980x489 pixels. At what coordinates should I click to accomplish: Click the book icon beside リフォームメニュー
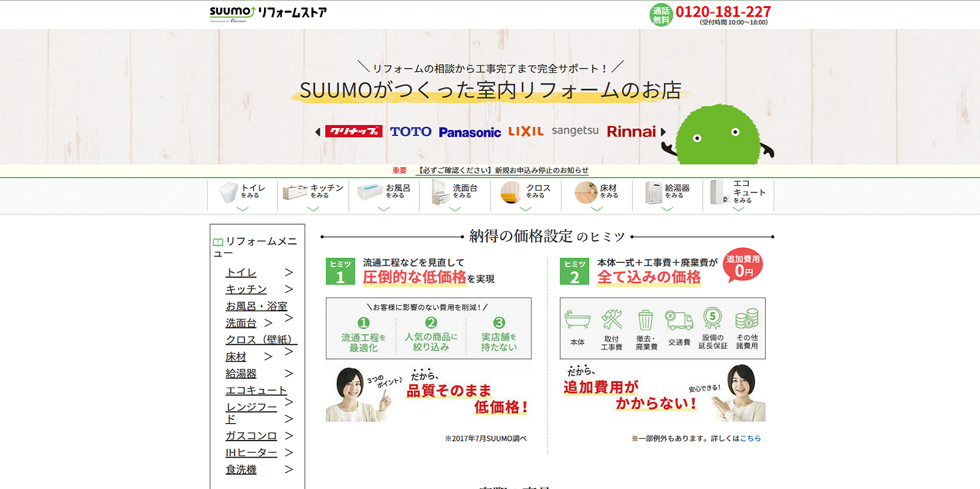coord(217,242)
